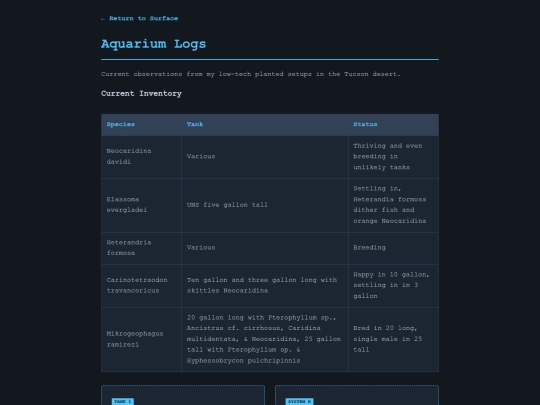Click the 20 gallon long tank description cell
The width and height of the screenshot is (540, 405).
265,339
